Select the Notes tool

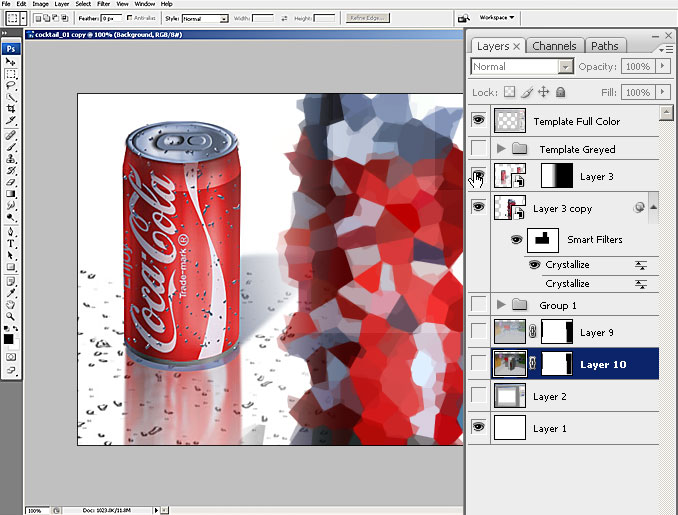pos(11,282)
